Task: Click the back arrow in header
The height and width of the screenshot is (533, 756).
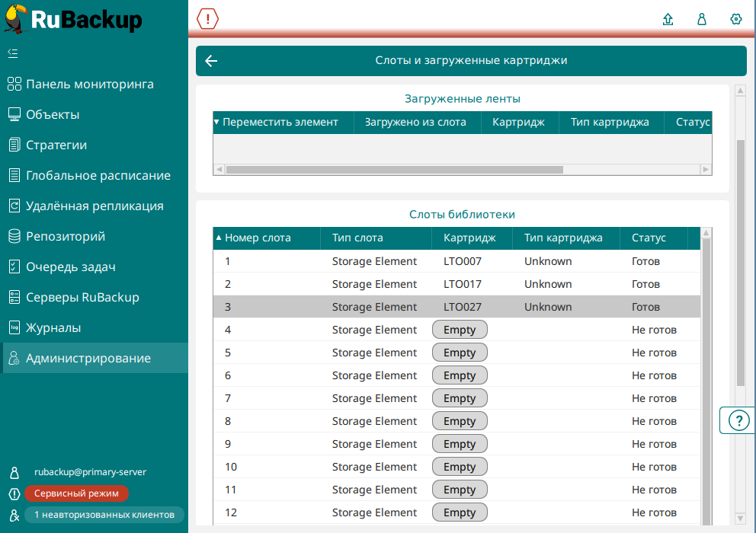Action: click(x=212, y=61)
